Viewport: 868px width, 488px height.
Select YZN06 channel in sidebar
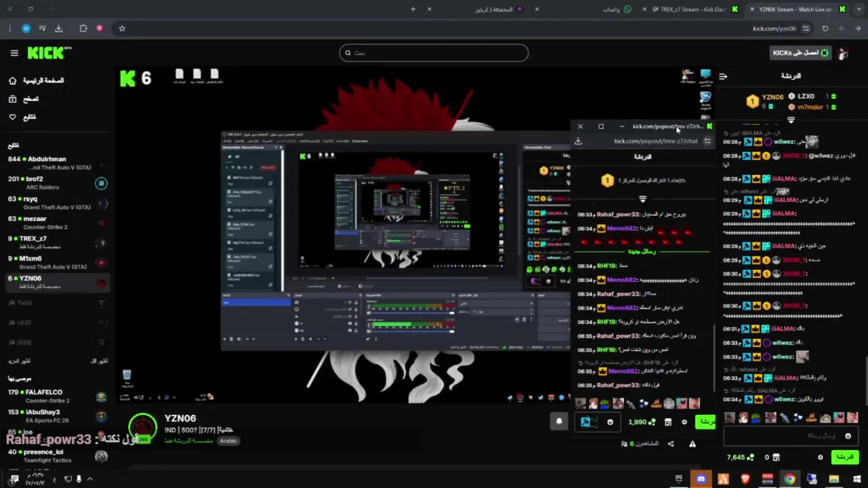point(56,282)
